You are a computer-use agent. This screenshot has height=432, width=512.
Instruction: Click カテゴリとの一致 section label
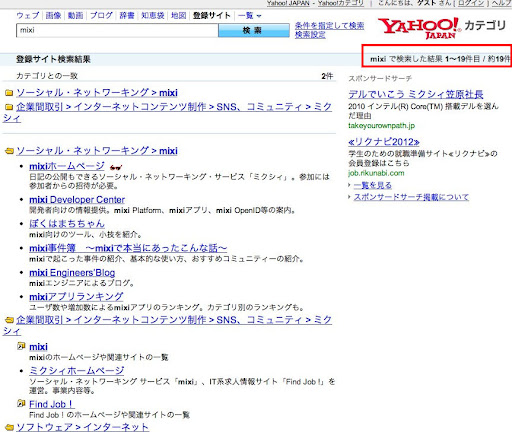(x=47, y=76)
